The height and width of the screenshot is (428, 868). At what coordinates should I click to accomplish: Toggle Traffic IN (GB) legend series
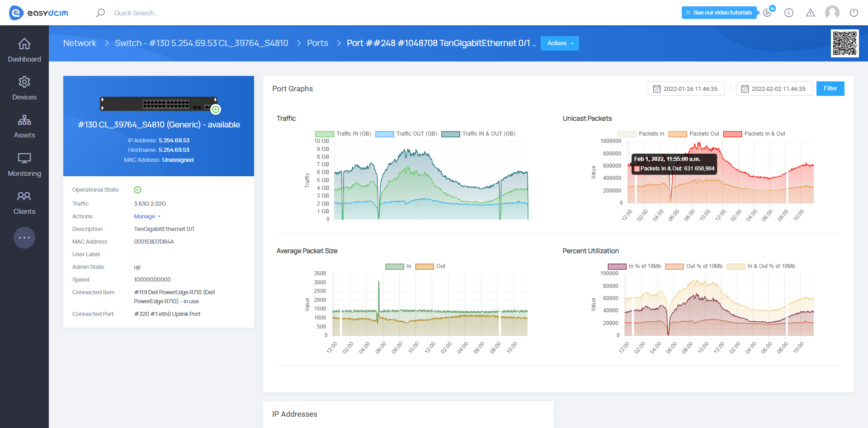click(x=343, y=134)
